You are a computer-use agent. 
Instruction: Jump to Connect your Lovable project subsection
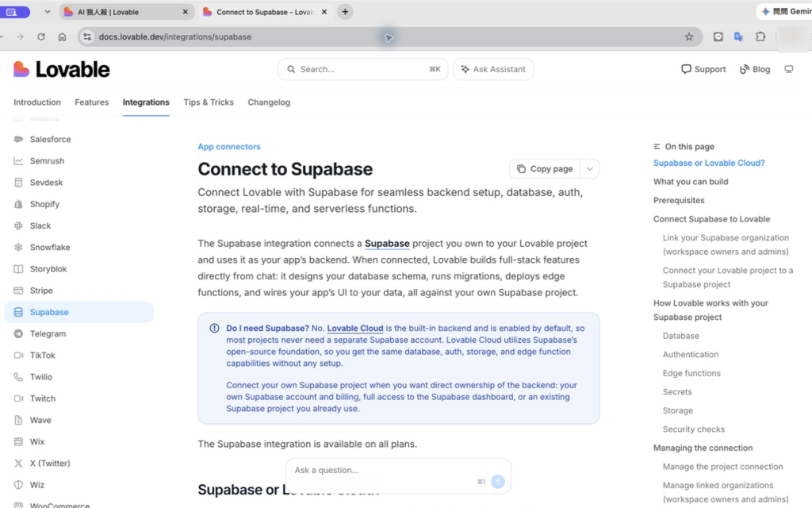(x=728, y=277)
